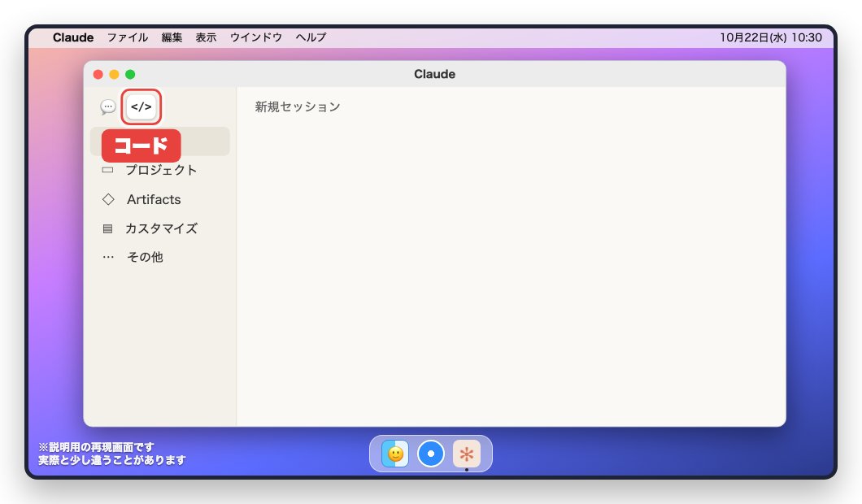Open the ヘルプ menu

coord(311,37)
